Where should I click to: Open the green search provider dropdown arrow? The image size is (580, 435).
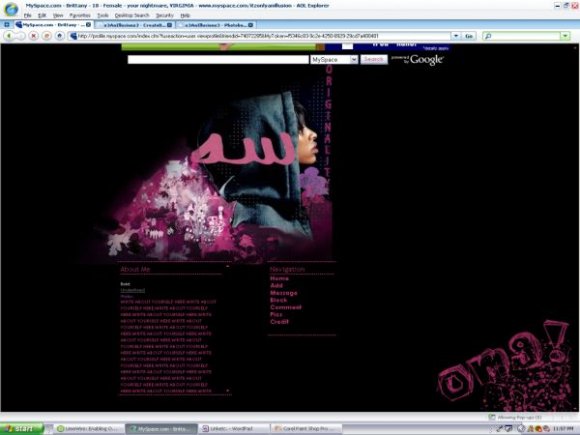click(x=565, y=36)
